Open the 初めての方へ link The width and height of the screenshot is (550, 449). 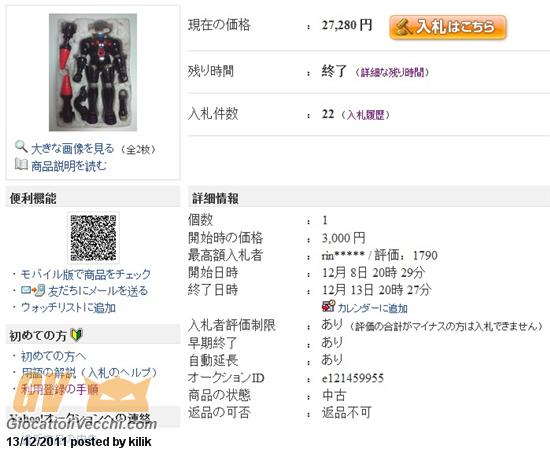53,356
